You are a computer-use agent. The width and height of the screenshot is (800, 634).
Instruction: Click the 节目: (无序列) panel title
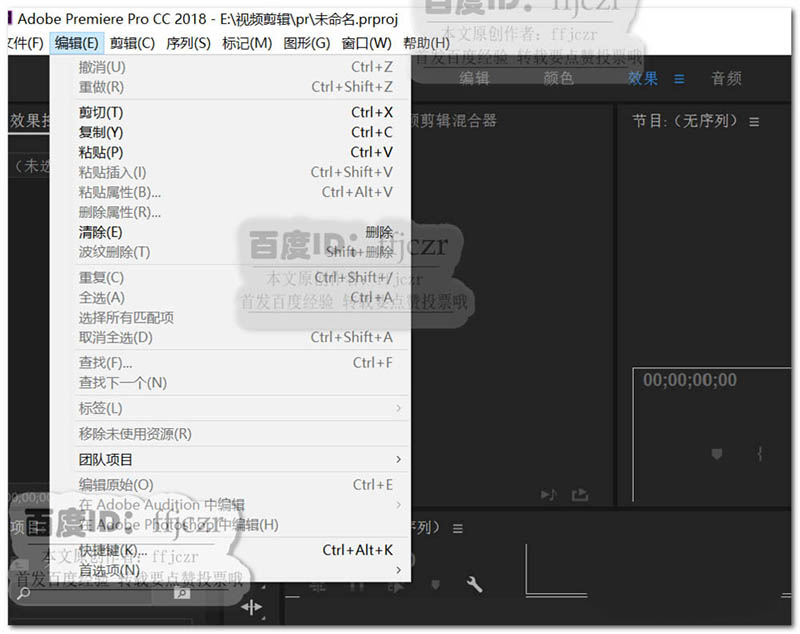click(685, 121)
